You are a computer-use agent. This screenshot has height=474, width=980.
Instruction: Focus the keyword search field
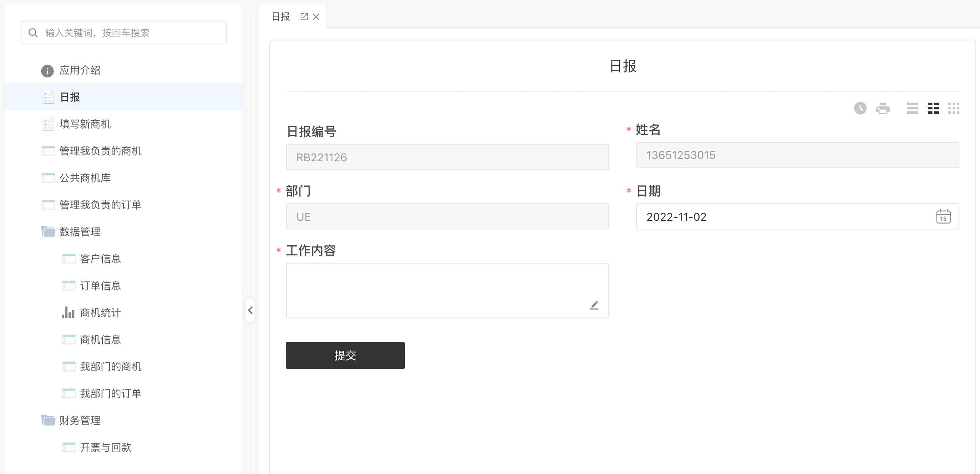coord(131,32)
